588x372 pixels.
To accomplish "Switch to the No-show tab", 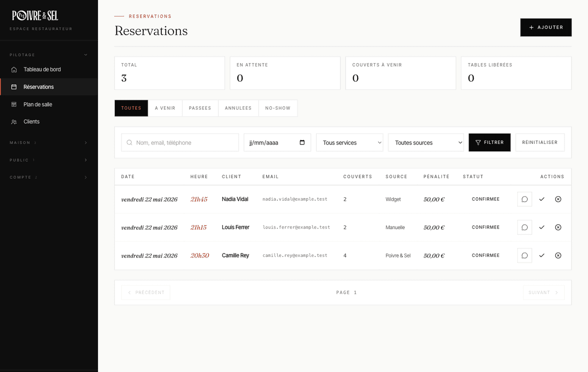I will [x=278, y=108].
